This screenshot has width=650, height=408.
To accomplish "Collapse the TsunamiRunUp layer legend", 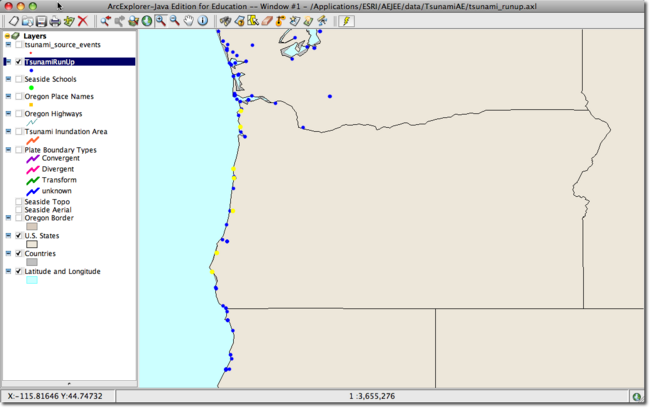I will (9, 62).
